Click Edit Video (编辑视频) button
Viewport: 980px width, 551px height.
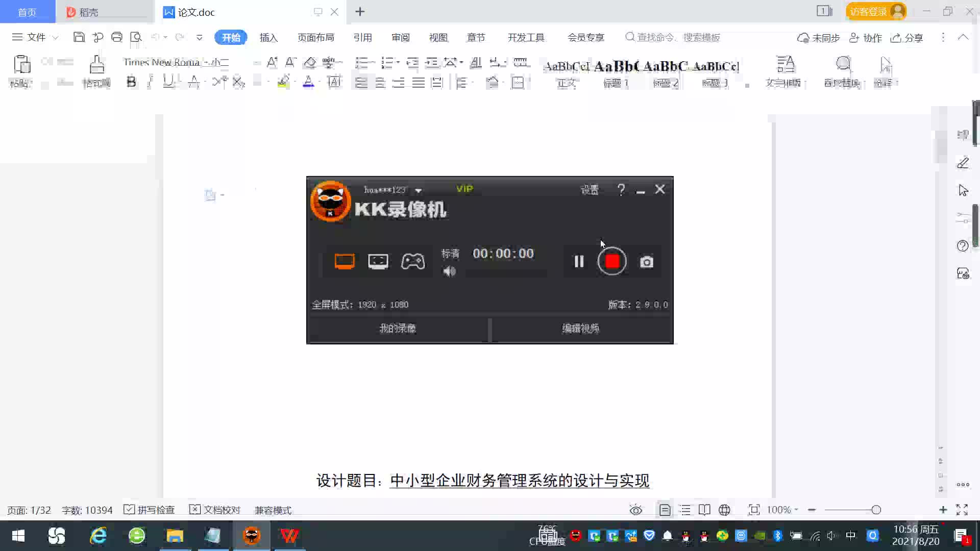(581, 329)
